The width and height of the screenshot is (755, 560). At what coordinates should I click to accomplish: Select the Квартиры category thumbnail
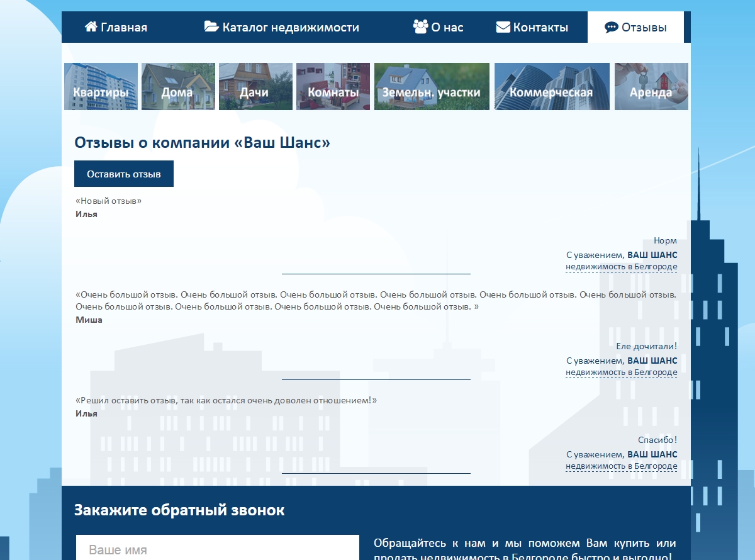click(x=101, y=87)
